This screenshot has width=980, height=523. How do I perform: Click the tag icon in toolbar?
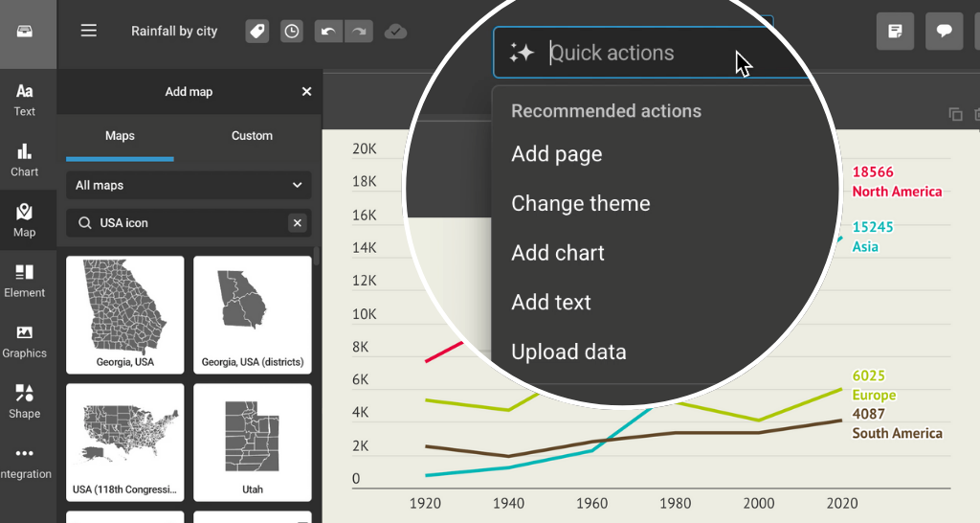pos(256,32)
